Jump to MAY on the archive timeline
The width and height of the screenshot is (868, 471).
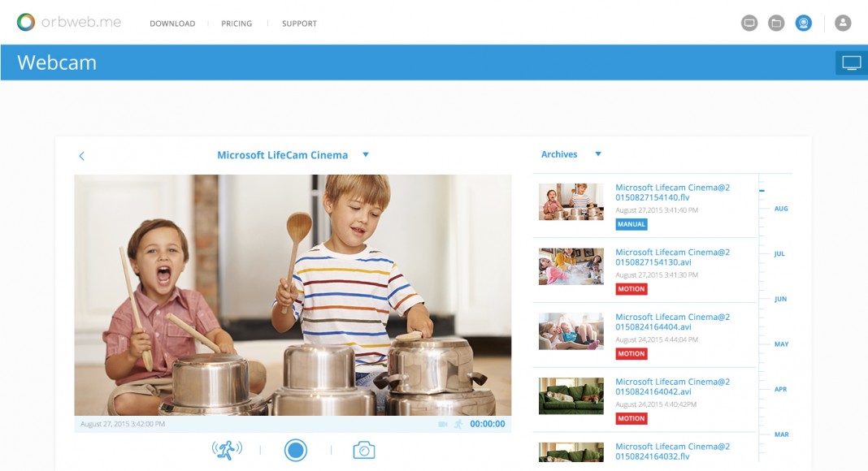point(781,344)
